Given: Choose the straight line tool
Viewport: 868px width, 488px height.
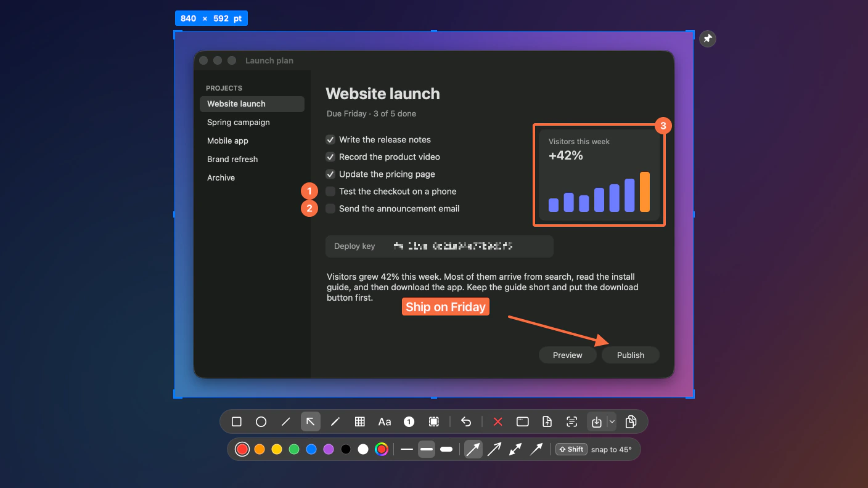Looking at the screenshot, I should [x=285, y=422].
